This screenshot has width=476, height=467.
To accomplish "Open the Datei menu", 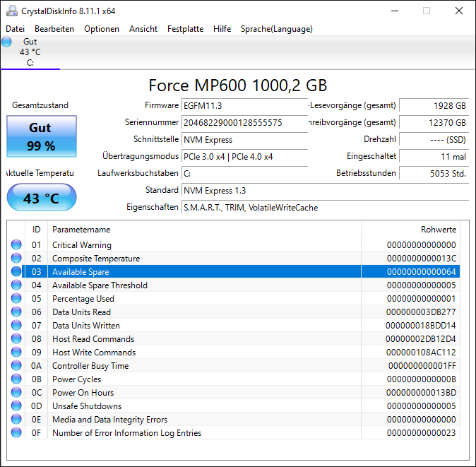I will [x=15, y=29].
